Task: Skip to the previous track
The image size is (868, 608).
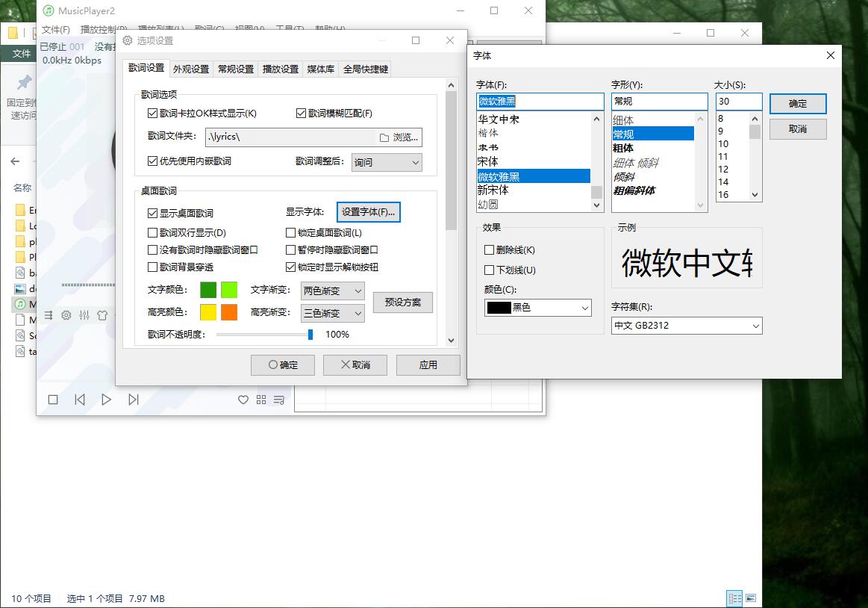Action: pyautogui.click(x=80, y=400)
